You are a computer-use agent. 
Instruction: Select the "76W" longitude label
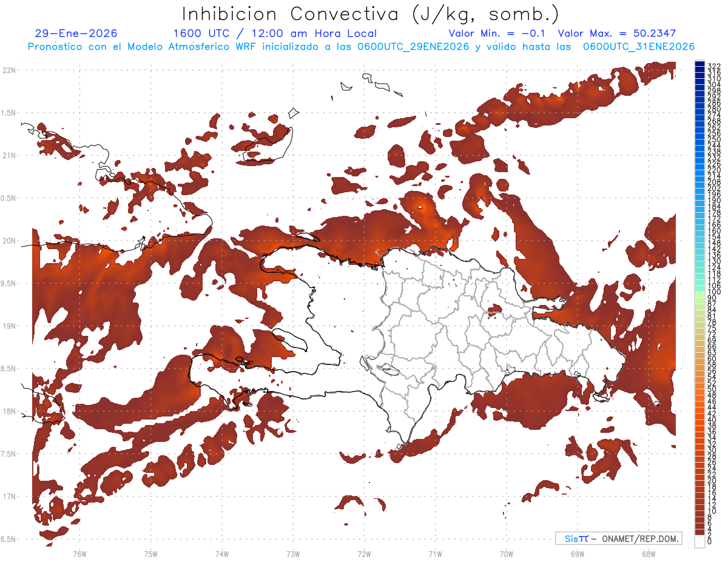click(x=79, y=554)
